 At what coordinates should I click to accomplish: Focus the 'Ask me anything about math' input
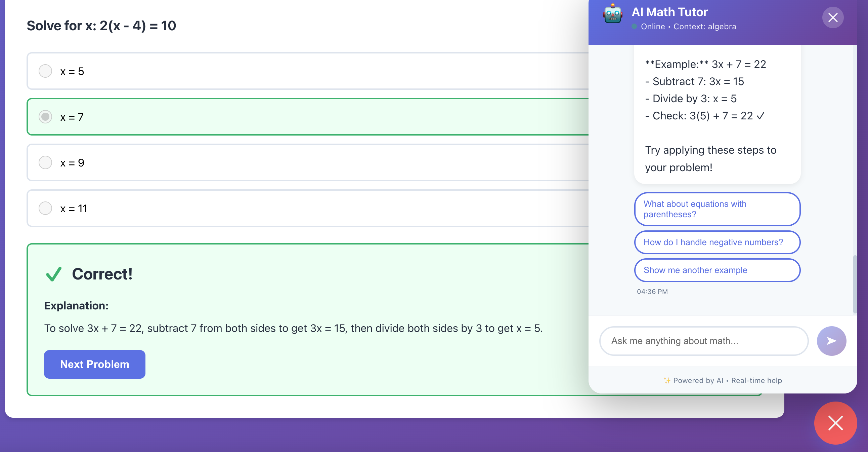[x=703, y=341]
